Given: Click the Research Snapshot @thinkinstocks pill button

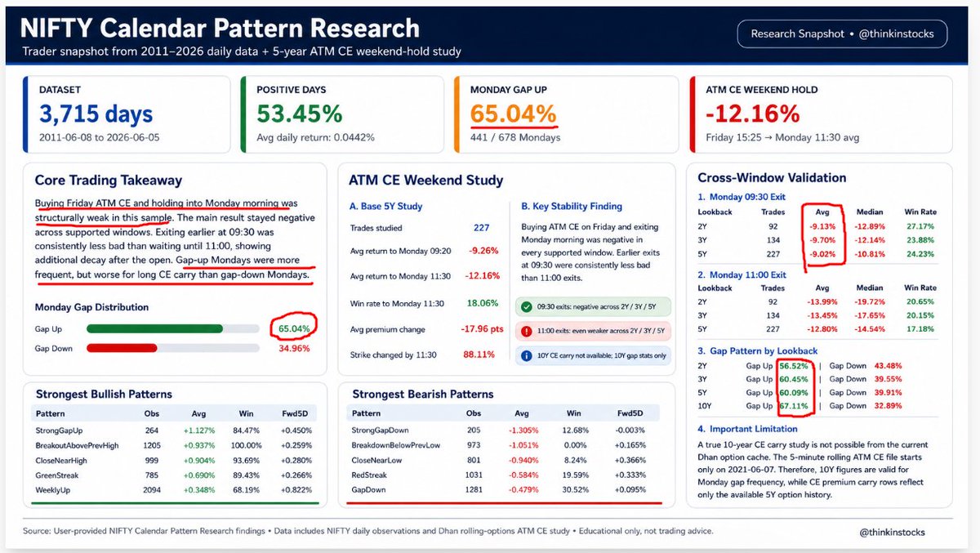Looking at the screenshot, I should 841,34.
